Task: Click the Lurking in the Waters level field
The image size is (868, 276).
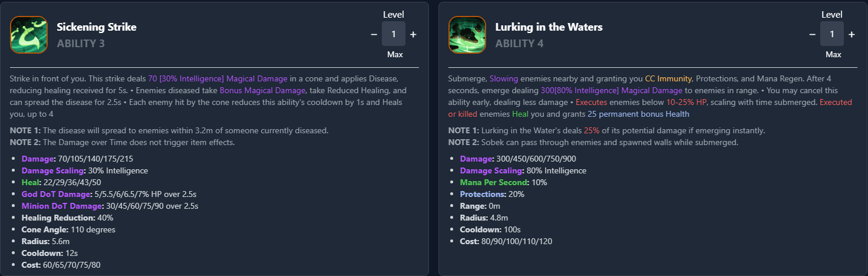Action: pos(832,34)
